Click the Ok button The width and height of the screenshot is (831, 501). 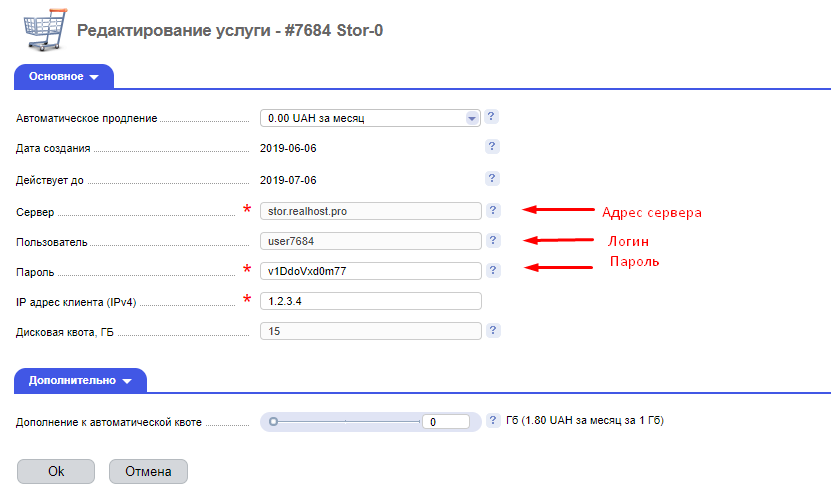click(56, 471)
